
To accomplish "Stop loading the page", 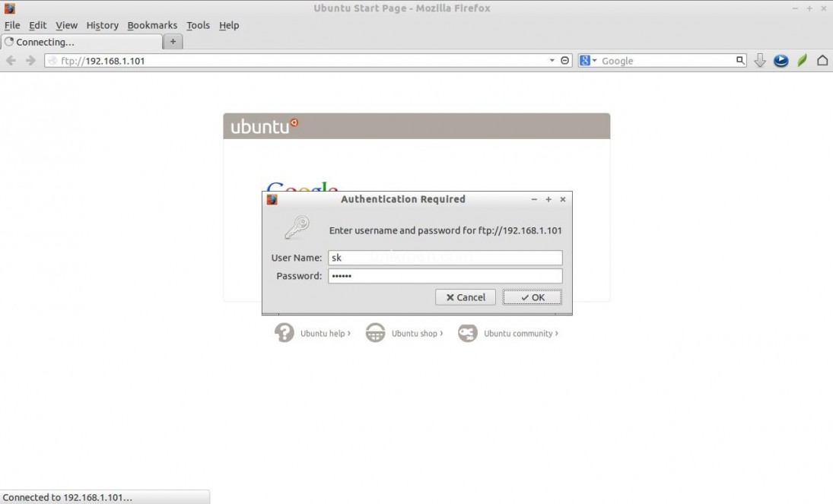I will pyautogui.click(x=564, y=61).
